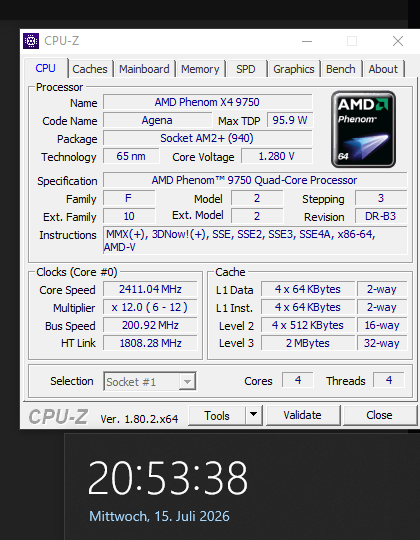
Task: Click the CPU-Z application icon in title bar
Action: tap(31, 41)
